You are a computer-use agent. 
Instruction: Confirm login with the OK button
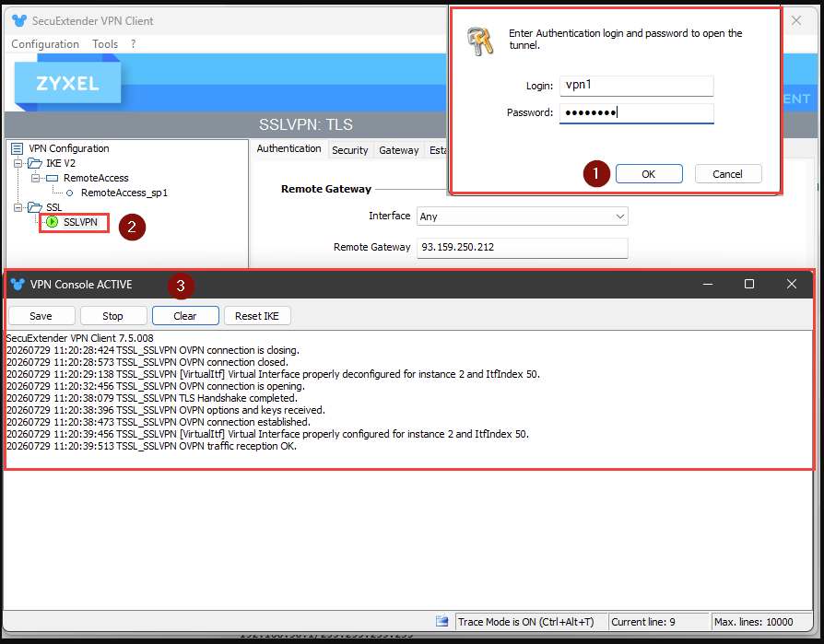coord(649,174)
